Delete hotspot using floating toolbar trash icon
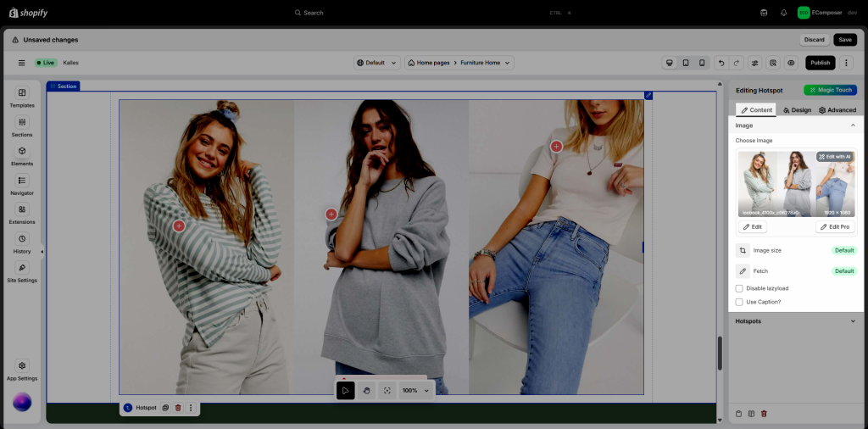 (178, 408)
